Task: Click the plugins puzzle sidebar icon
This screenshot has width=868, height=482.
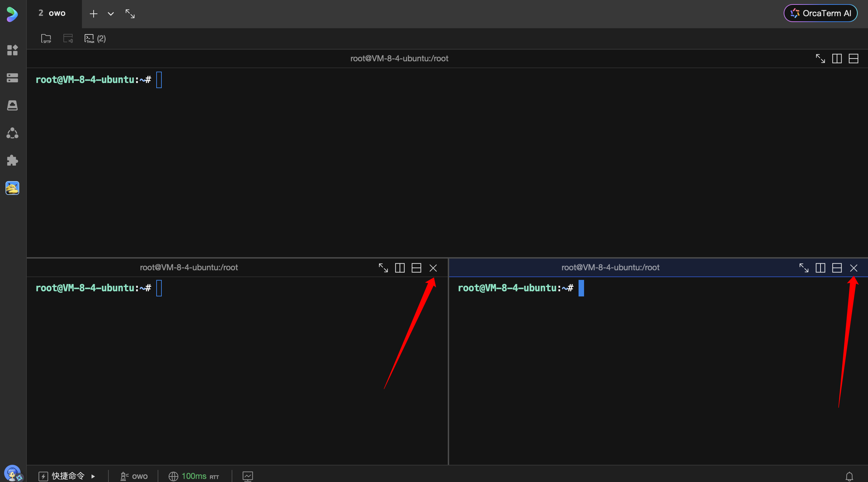Action: [12, 160]
